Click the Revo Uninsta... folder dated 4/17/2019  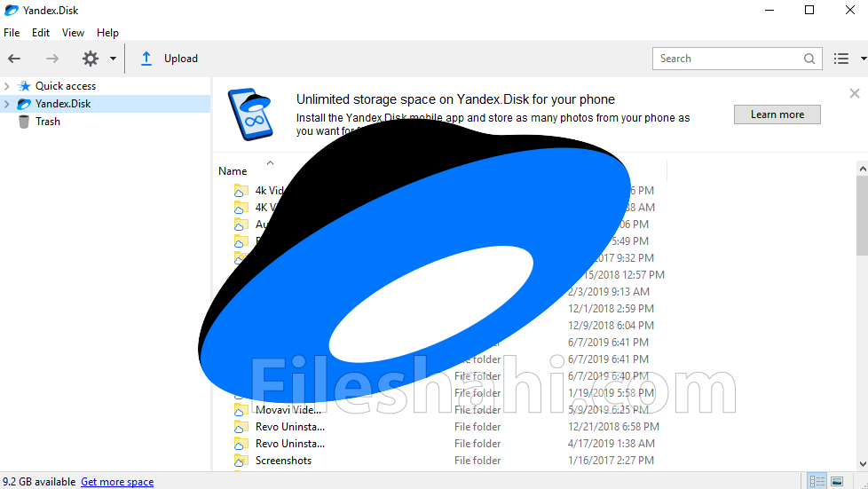290,444
